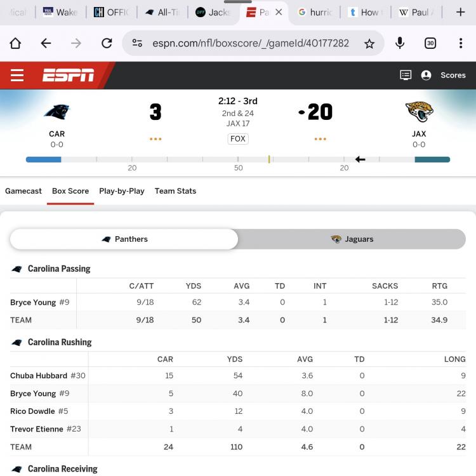
Task: Expand Jacksonville scoring dots under score 20
Action: [320, 139]
